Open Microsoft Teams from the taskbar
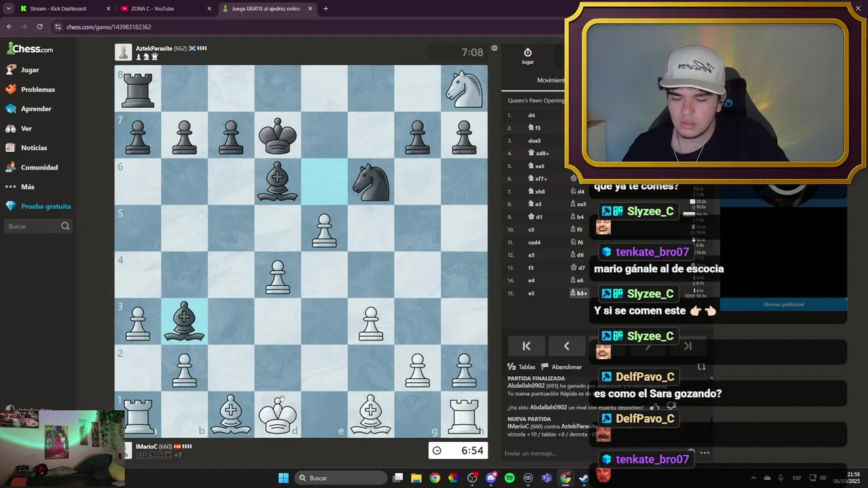Screen dimensions: 868x488 coord(547,478)
